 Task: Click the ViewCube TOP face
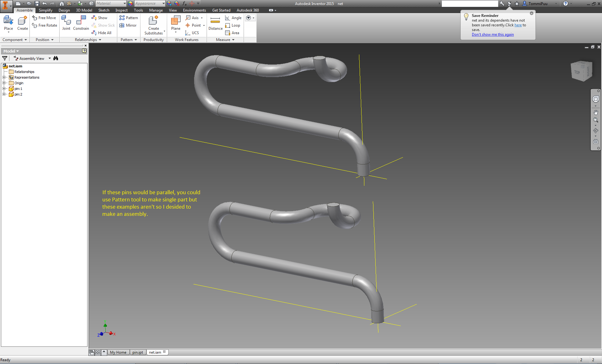[x=577, y=72]
